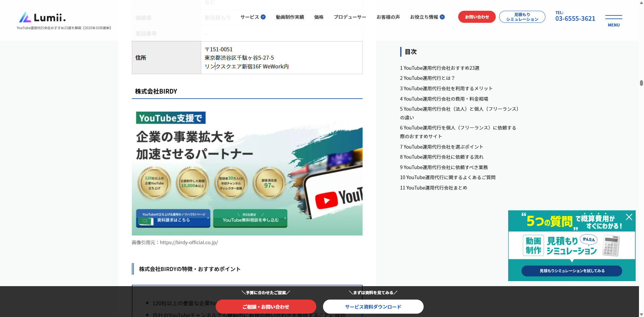Image resolution: width=644 pixels, height=317 pixels.
Task: Click the Lumii logo
Action: tap(42, 17)
